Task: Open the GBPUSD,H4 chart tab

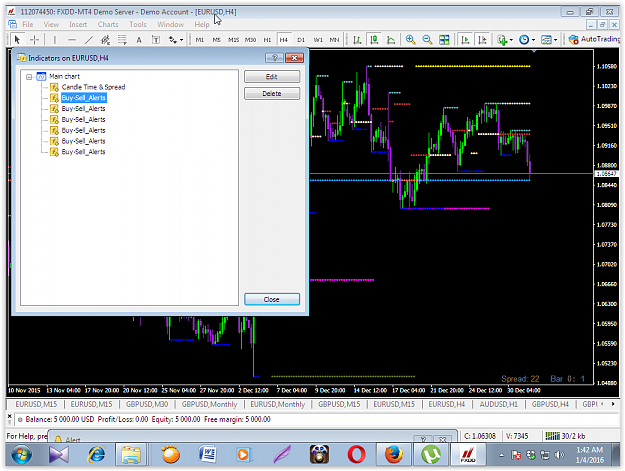Action: 550,404
